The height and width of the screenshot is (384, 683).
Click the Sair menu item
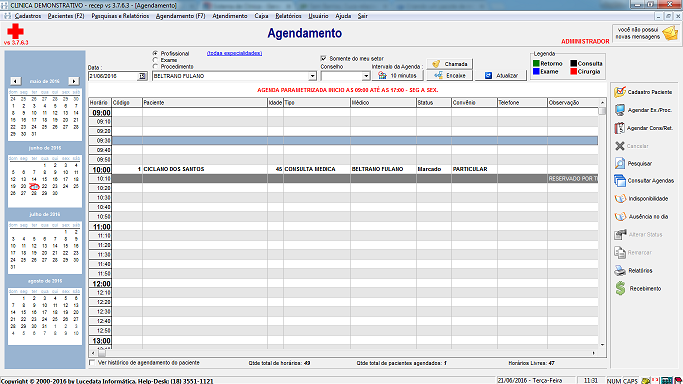point(362,16)
